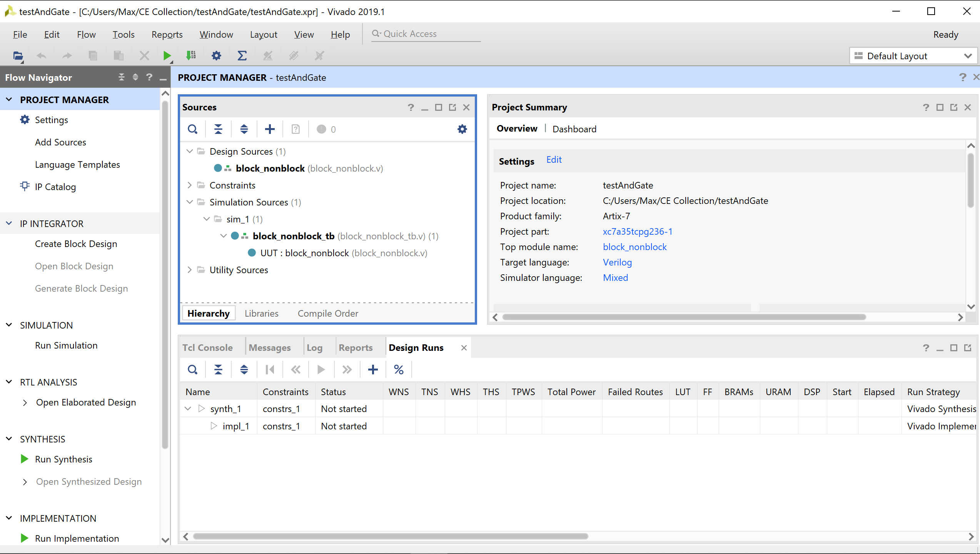Click the percent icon in Design Runs
This screenshot has height=554, width=980.
pyautogui.click(x=399, y=370)
